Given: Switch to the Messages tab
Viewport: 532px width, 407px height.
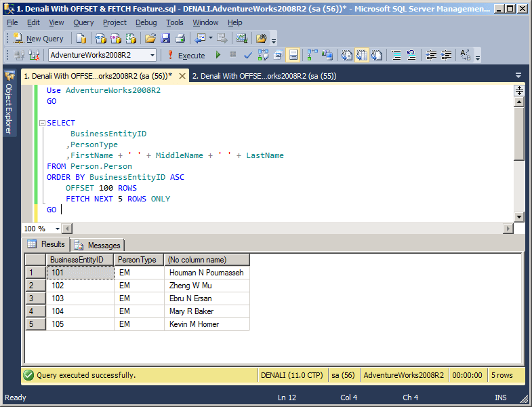Looking at the screenshot, I should 98,245.
